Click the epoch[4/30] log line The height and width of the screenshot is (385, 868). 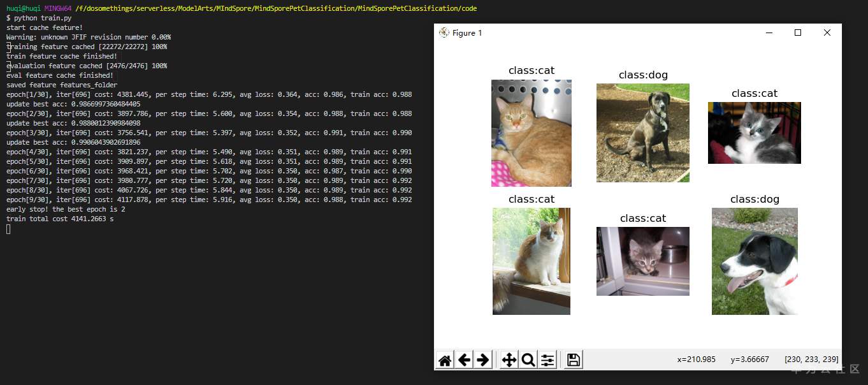click(x=209, y=152)
